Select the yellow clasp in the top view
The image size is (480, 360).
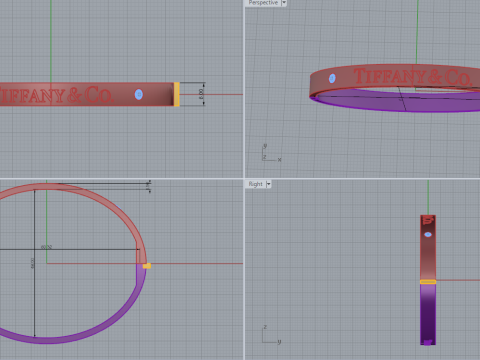click(147, 266)
